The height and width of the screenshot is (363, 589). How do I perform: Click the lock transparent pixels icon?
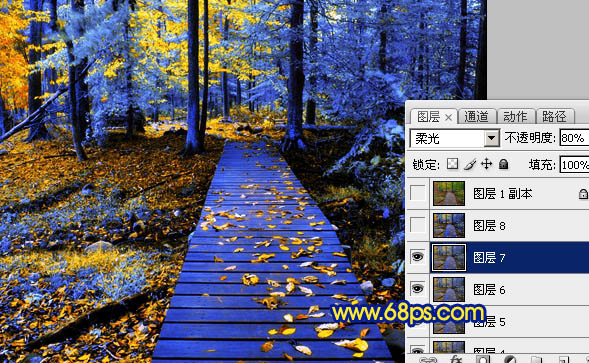click(453, 164)
